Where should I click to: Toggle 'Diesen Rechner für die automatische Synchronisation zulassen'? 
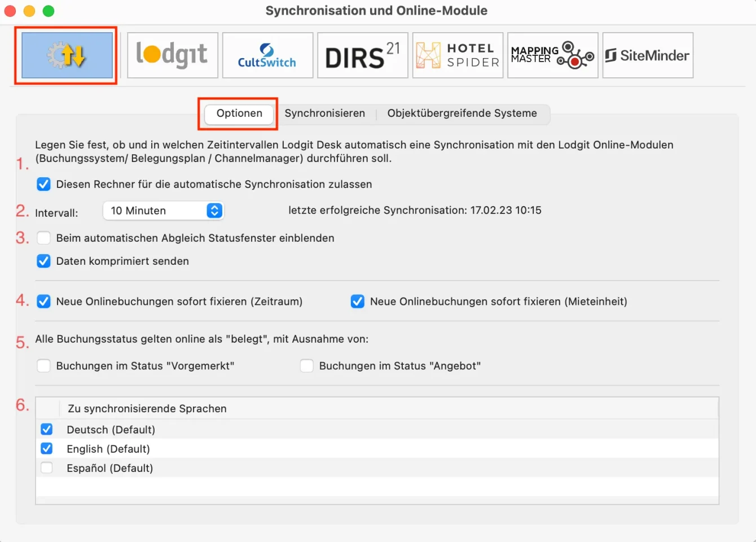tap(43, 184)
